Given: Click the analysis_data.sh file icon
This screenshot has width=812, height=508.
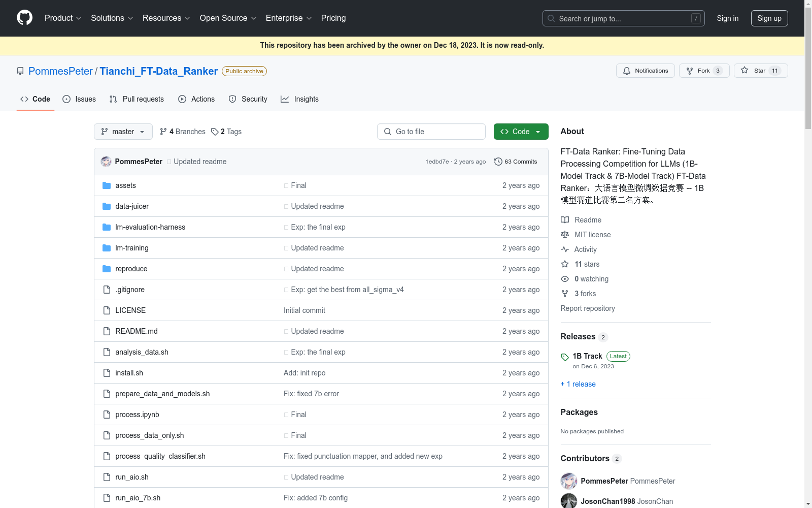Looking at the screenshot, I should (x=107, y=352).
